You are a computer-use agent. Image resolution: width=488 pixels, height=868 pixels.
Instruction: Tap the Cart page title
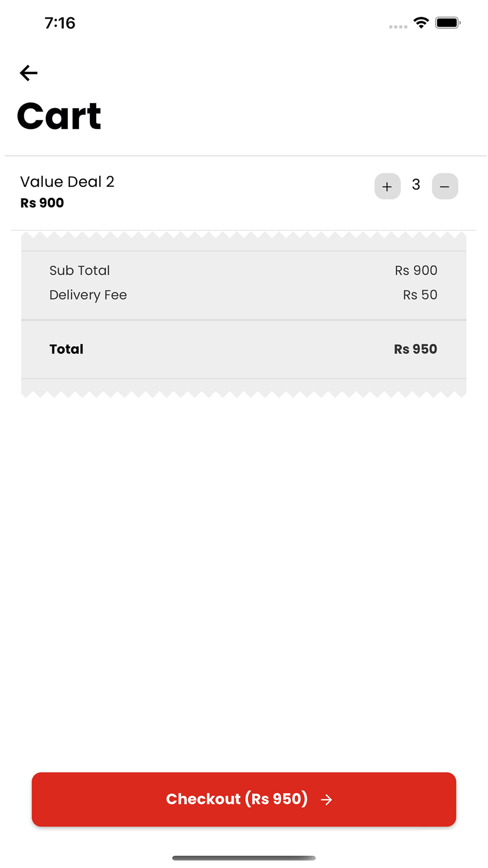click(x=59, y=116)
